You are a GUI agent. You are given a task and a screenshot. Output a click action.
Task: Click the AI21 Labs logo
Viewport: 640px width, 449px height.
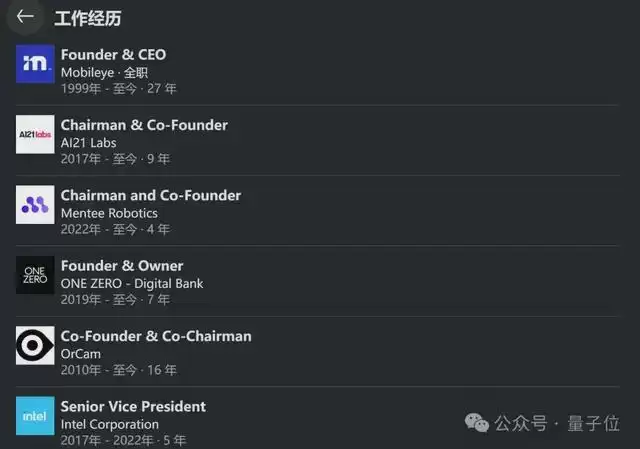(x=35, y=134)
